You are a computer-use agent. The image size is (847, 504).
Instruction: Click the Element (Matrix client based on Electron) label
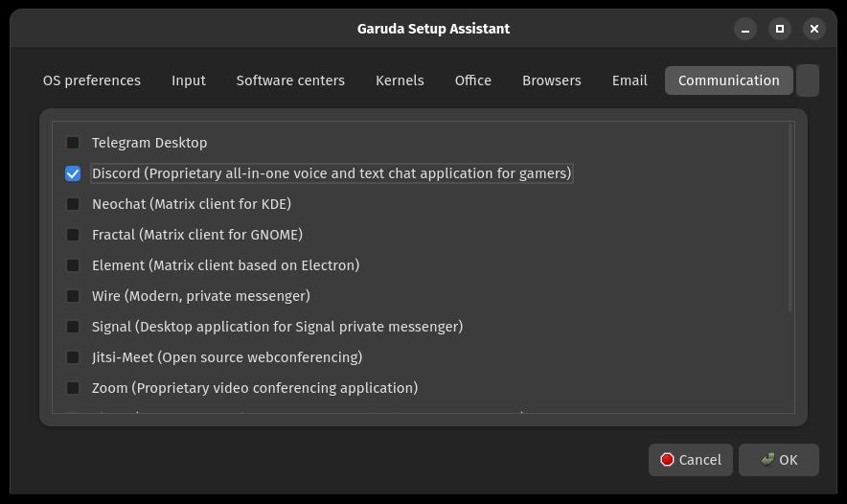point(226,265)
